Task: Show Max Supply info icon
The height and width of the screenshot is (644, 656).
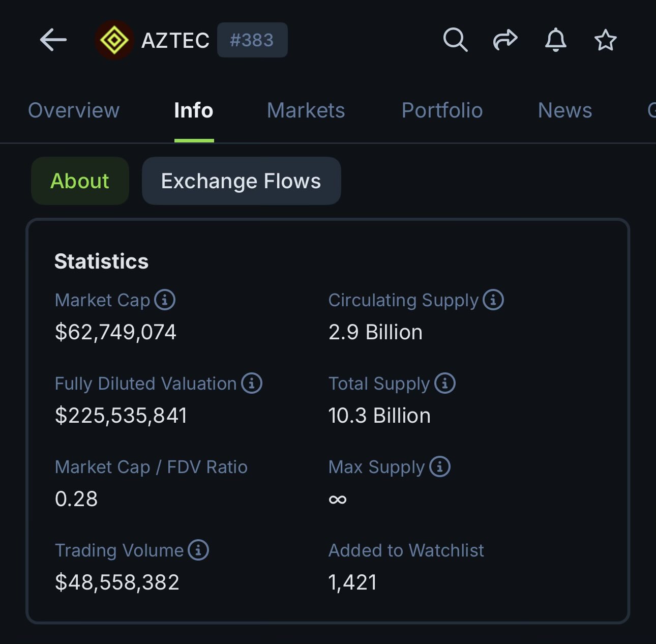Action: point(440,466)
